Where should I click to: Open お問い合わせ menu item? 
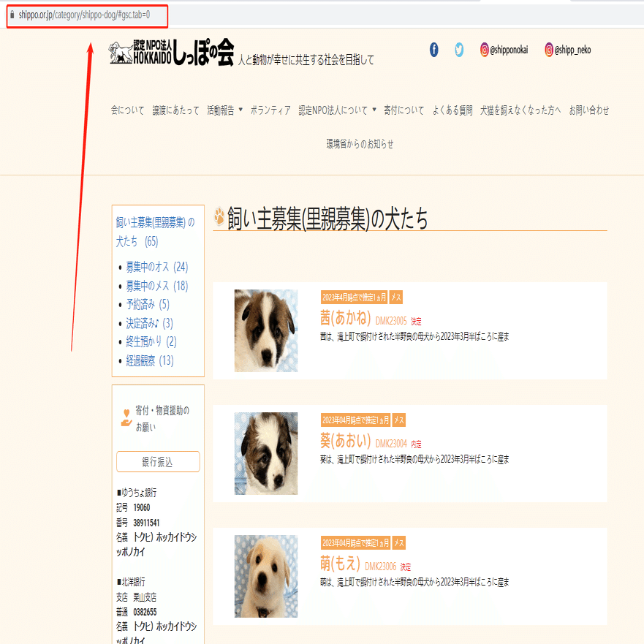click(588, 110)
